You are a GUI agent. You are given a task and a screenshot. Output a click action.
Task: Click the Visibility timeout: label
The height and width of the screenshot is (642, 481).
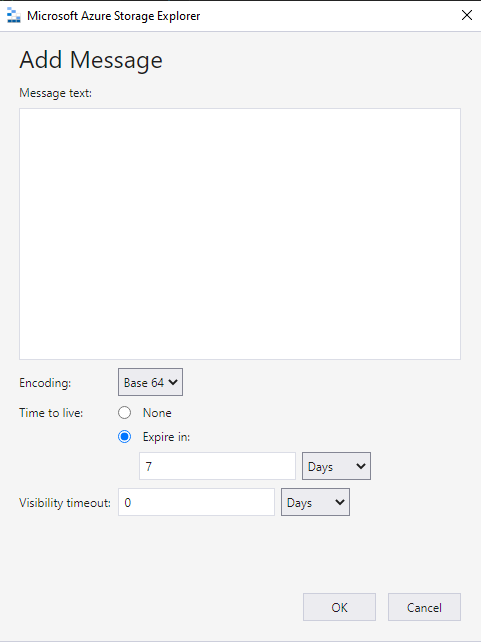pyautogui.click(x=65, y=503)
